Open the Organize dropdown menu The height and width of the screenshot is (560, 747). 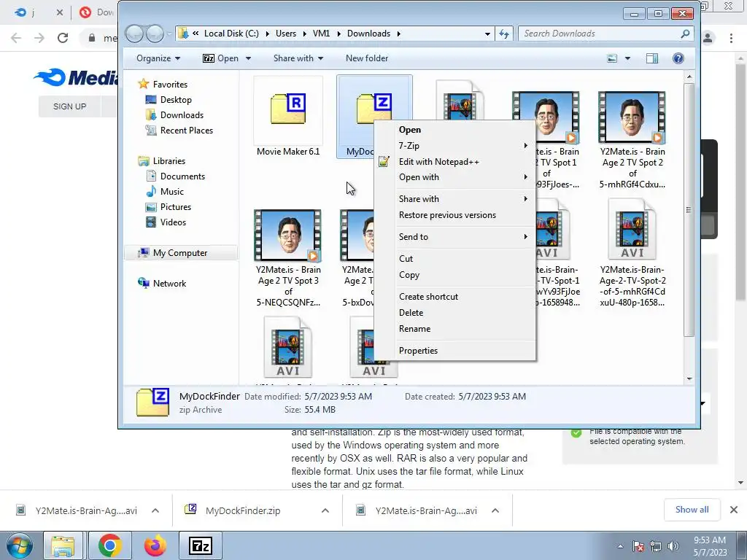[158, 58]
